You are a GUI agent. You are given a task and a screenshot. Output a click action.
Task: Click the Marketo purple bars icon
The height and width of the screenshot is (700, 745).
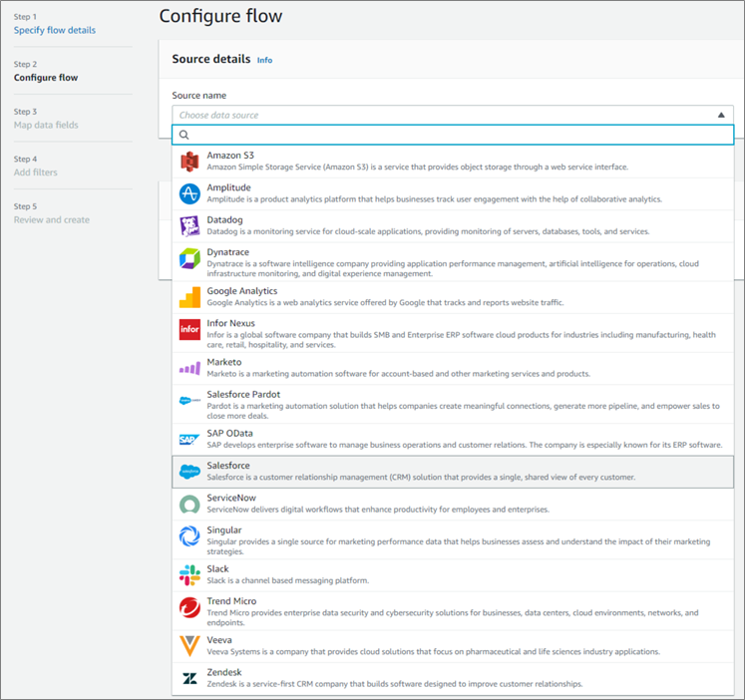tap(189, 369)
